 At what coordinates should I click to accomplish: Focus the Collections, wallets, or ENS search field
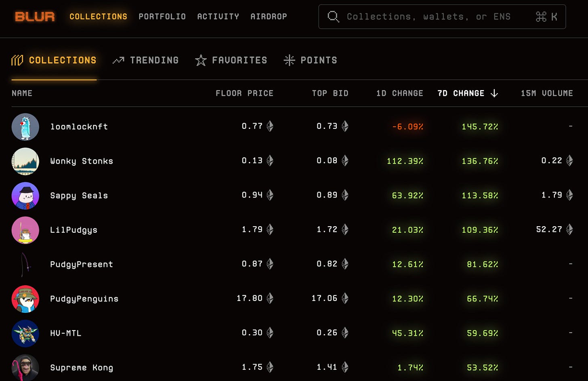tap(442, 17)
